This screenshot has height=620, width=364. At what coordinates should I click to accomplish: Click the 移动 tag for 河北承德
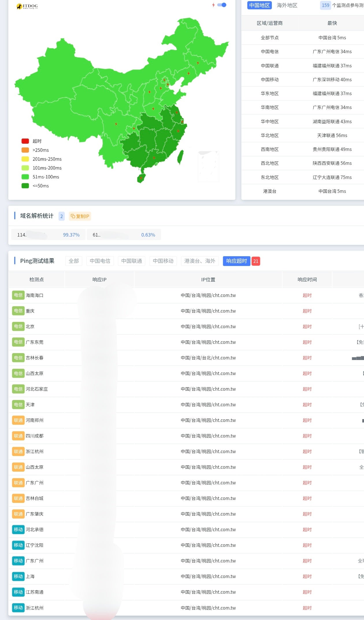[18, 529]
